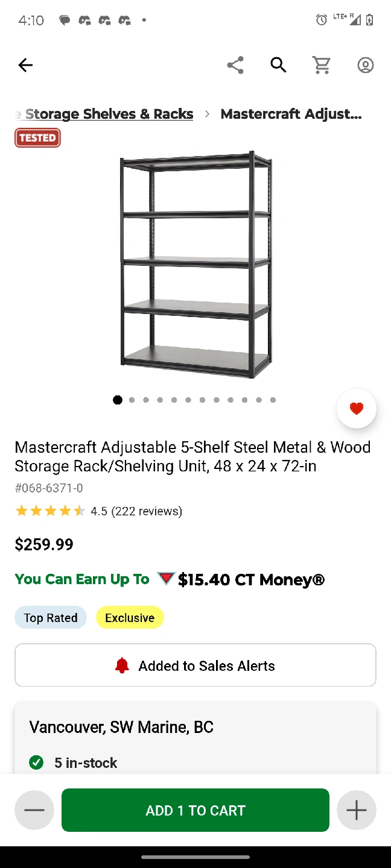
Task: Toggle the red heart wishlist button
Action: [x=357, y=409]
